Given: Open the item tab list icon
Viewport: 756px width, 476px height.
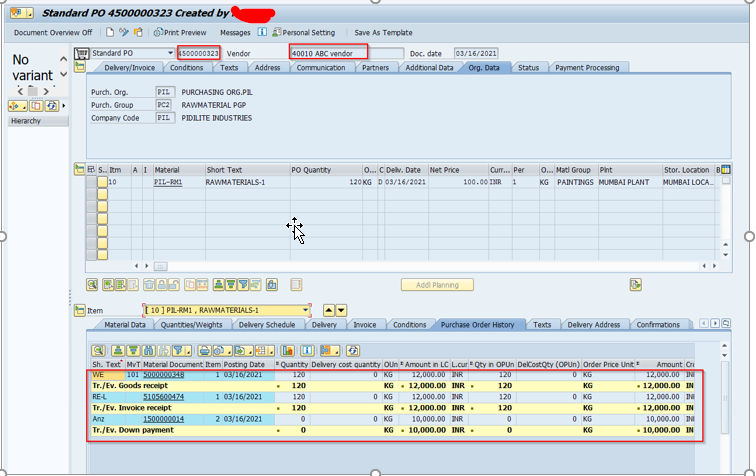Looking at the screenshot, I should (726, 323).
